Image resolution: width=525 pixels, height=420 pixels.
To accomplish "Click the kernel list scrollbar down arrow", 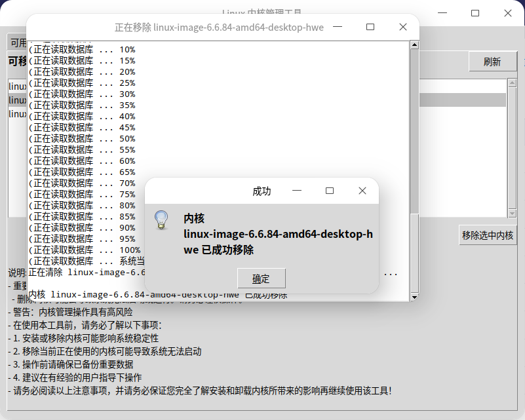I will (512, 214).
